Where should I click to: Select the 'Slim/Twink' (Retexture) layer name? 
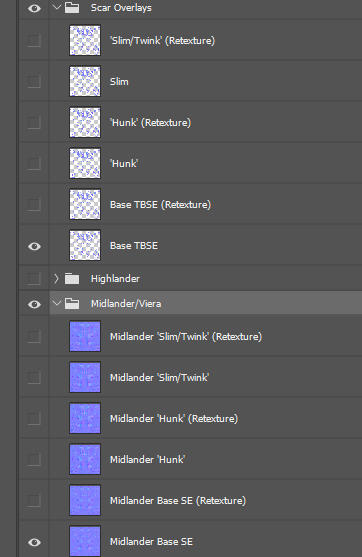point(163,40)
